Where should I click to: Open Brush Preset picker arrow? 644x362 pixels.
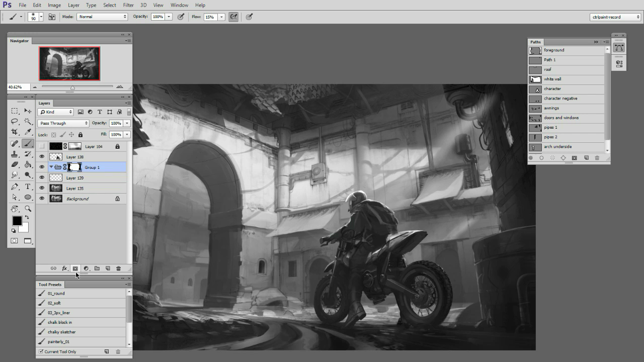41,17
